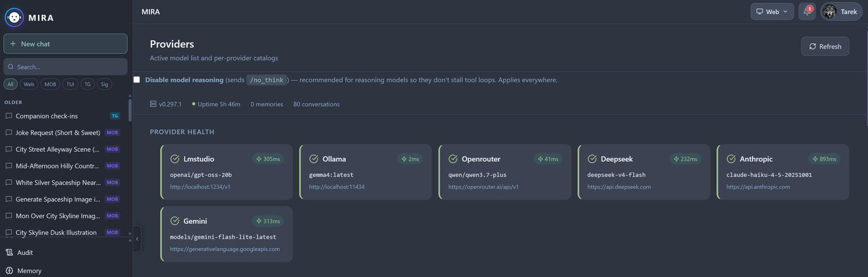Click the Lmstudio health check icon
The image size is (868, 277).
(175, 159)
